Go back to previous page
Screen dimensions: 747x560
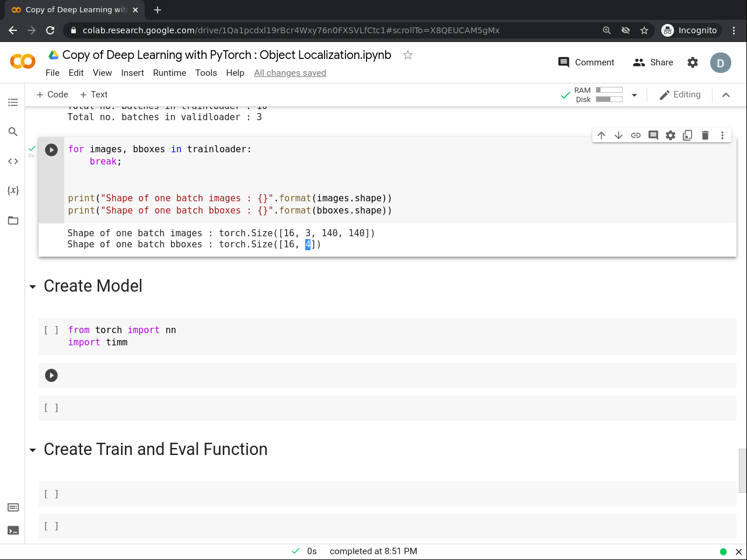pyautogui.click(x=13, y=30)
